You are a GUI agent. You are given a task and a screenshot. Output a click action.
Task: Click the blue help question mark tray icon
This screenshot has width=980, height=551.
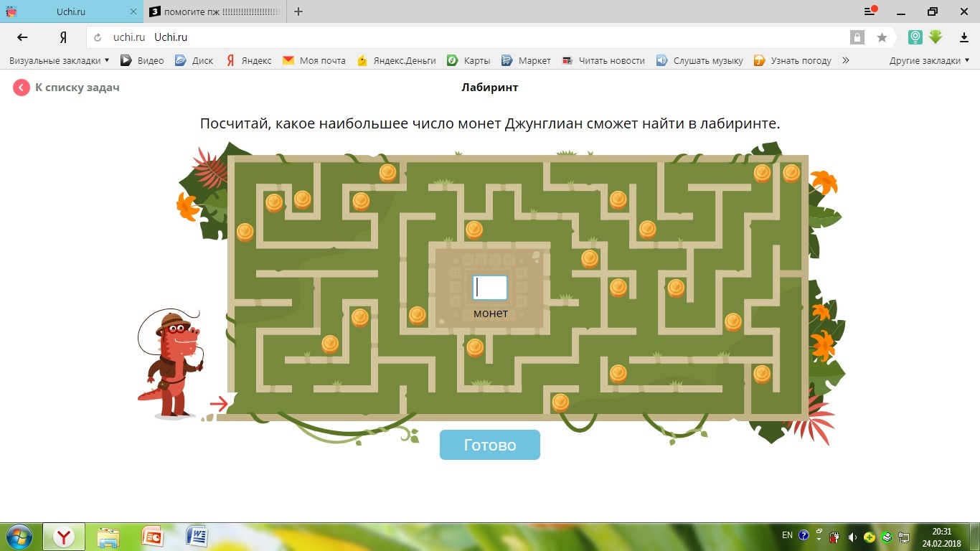coord(804,535)
